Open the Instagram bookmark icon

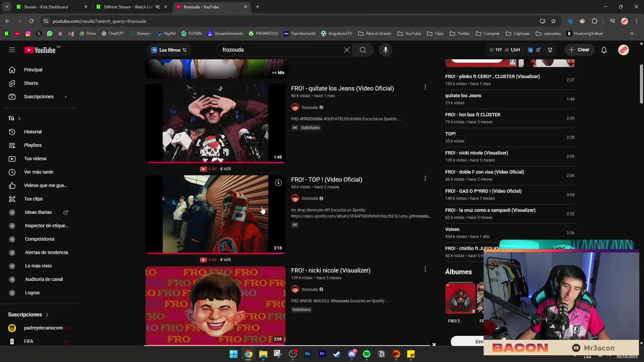click(x=28, y=34)
